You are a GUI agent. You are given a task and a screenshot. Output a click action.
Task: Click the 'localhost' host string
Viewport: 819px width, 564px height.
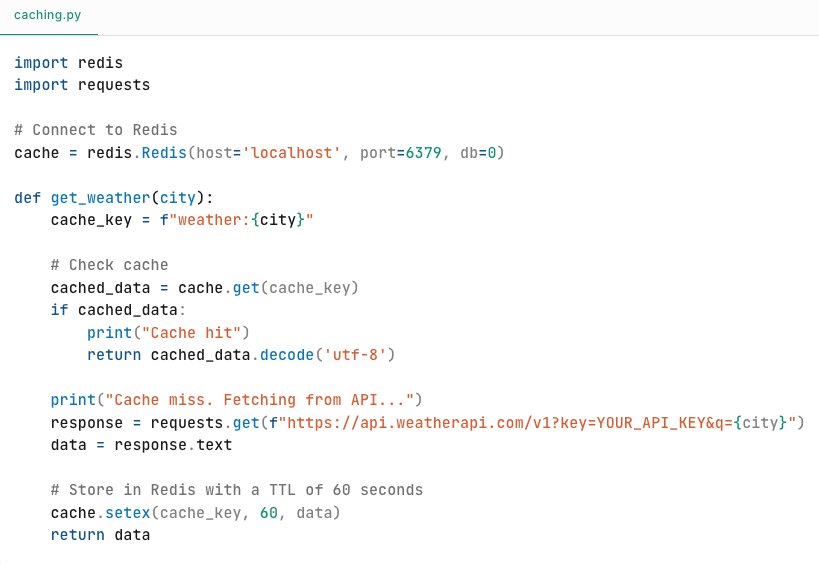point(292,153)
